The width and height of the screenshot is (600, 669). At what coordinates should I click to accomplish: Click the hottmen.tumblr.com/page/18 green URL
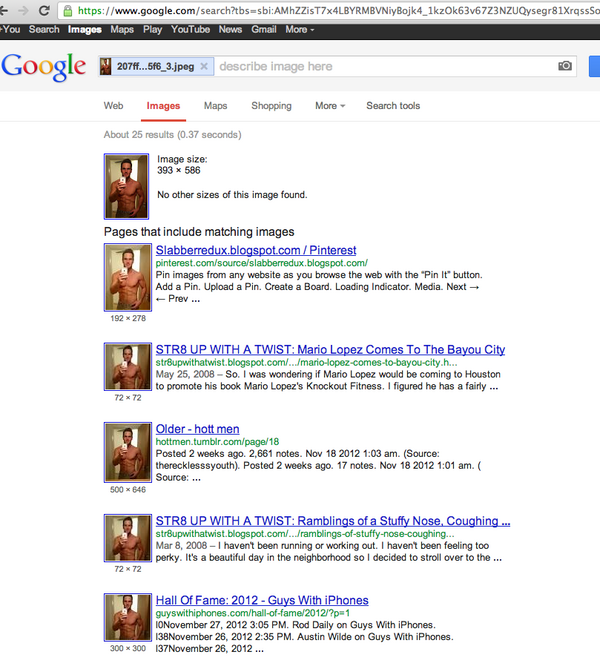coord(217,442)
